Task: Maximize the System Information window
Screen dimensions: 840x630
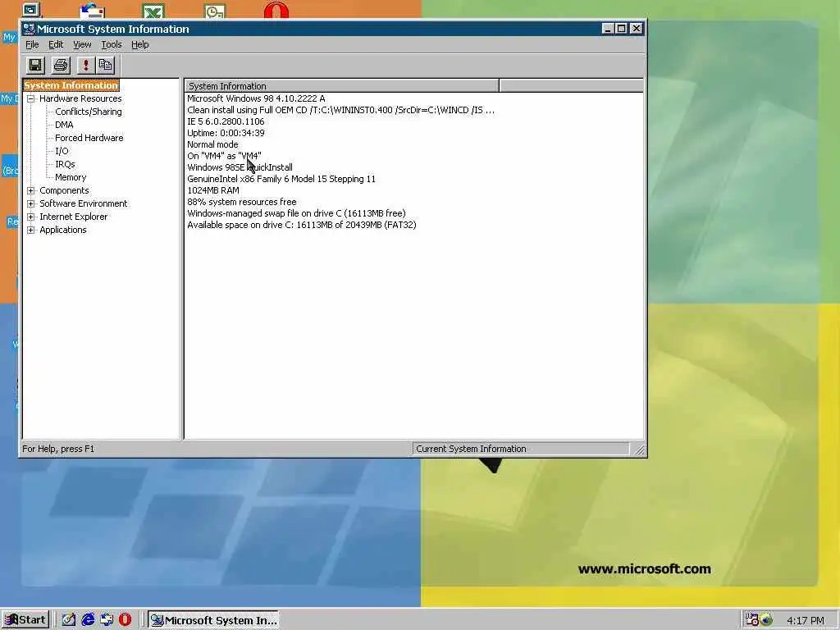Action: [621, 29]
